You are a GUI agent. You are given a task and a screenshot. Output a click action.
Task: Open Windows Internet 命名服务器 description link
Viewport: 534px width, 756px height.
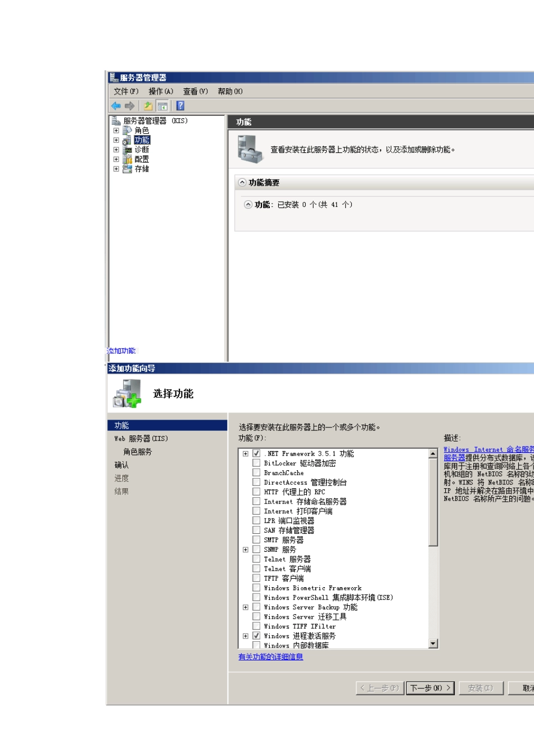pyautogui.click(x=488, y=453)
